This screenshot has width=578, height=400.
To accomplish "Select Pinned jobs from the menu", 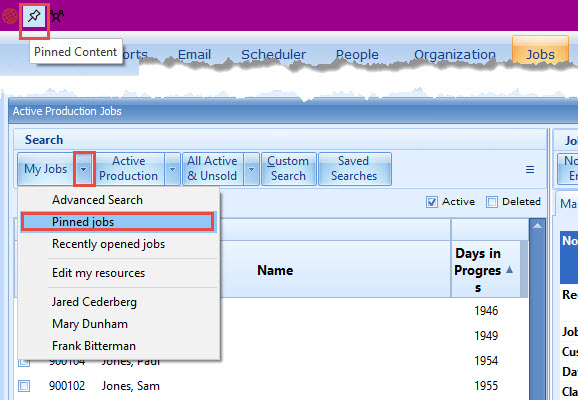I will pyautogui.click(x=117, y=222).
